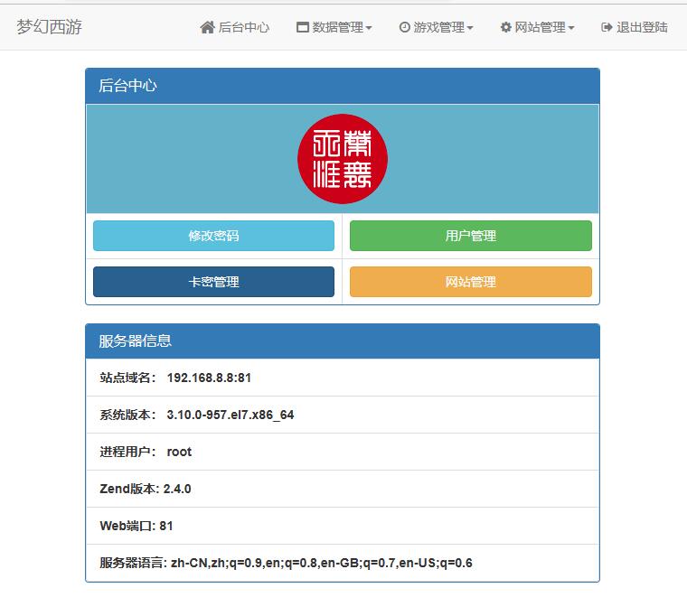Click the 服务器信息 panel heading
Viewport: 687px width, 616px height.
tap(343, 341)
